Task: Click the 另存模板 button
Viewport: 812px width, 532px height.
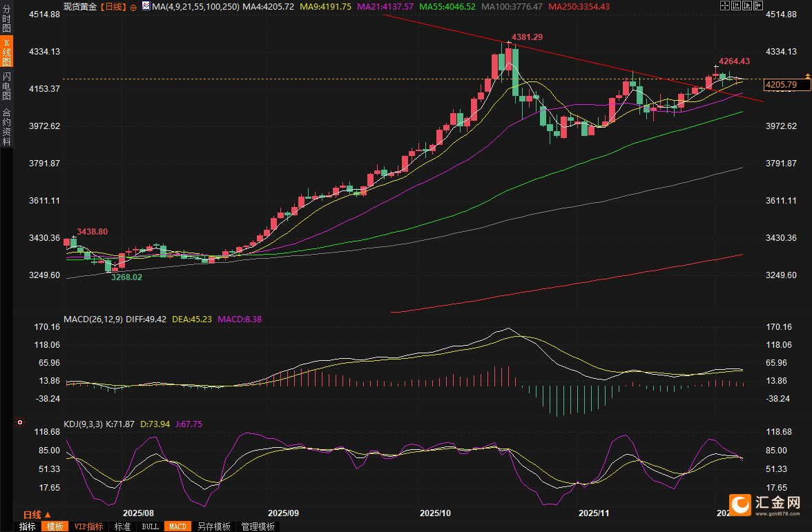Action: (x=214, y=526)
